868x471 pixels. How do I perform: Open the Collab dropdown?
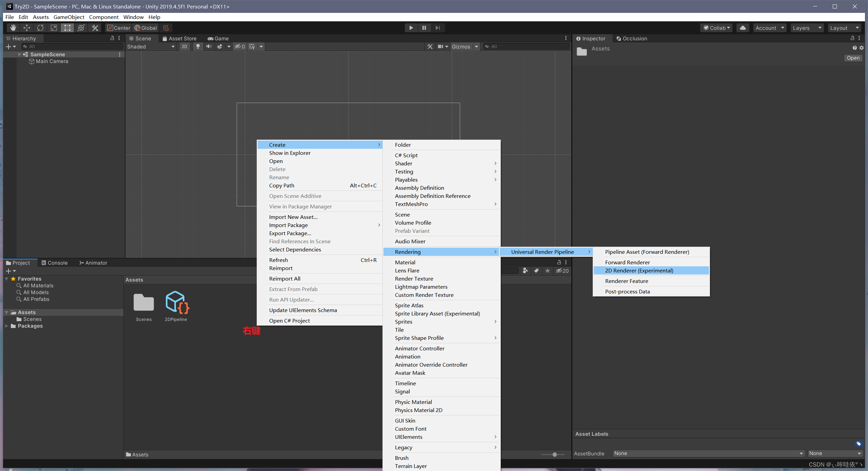[x=716, y=28]
